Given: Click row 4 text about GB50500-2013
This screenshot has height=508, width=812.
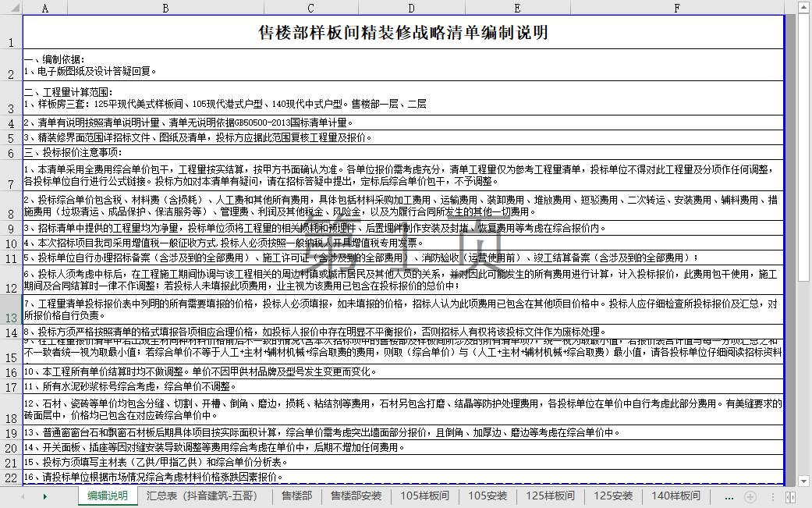Looking at the screenshot, I should (189, 123).
